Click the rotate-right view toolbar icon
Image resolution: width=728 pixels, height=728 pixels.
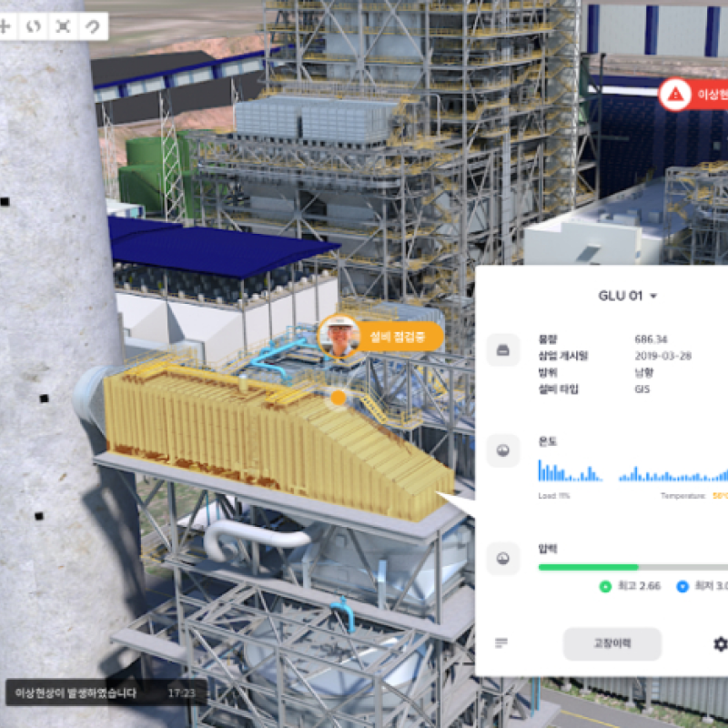pos(91,26)
